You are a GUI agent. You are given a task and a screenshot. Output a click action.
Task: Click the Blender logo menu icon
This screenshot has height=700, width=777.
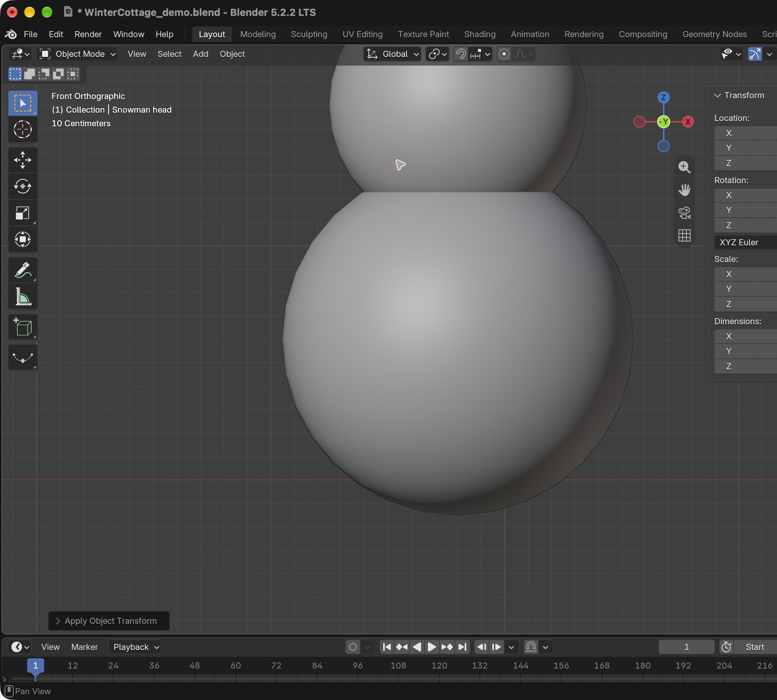click(x=10, y=34)
